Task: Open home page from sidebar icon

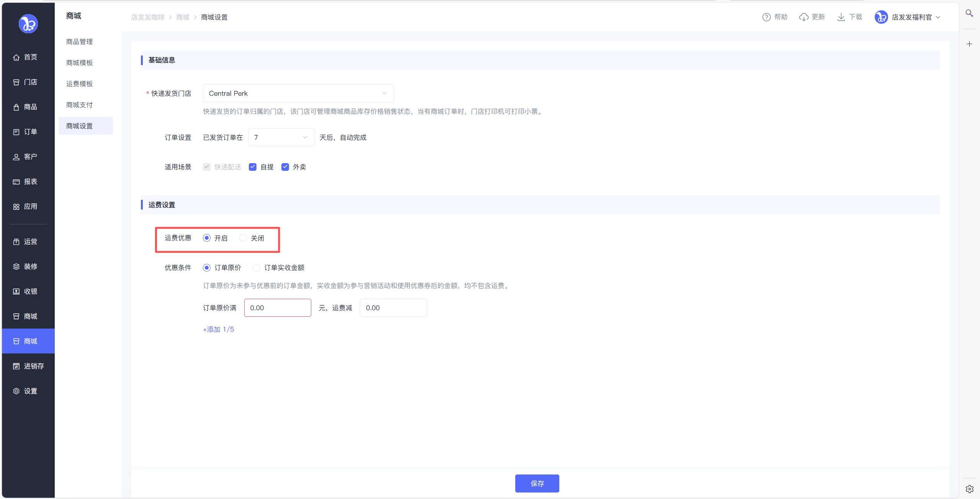Action: coord(16,57)
